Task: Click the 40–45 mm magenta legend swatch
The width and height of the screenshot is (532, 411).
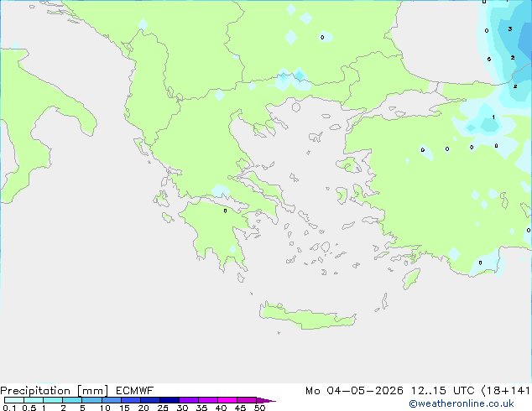Action: (227, 400)
